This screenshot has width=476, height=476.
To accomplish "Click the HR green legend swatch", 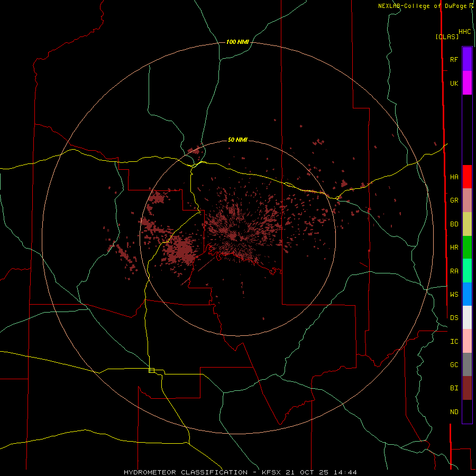I will pos(467,248).
